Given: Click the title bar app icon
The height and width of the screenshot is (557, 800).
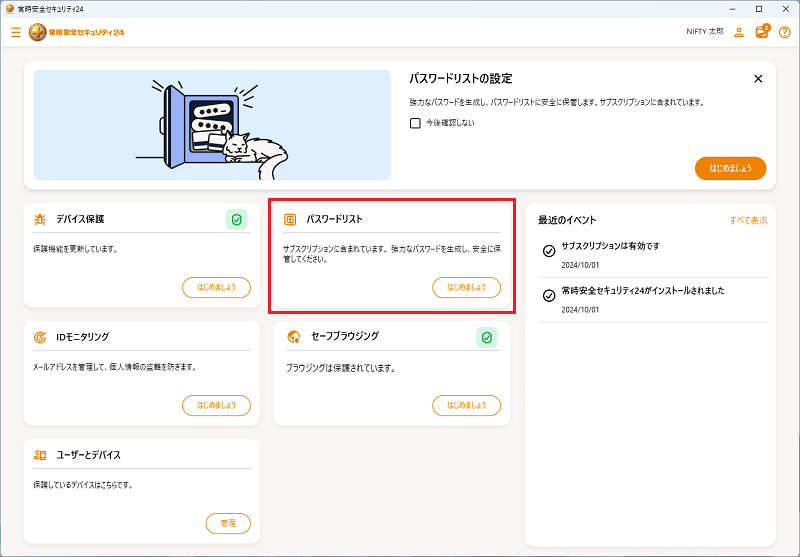Looking at the screenshot, I should coord(9,9).
